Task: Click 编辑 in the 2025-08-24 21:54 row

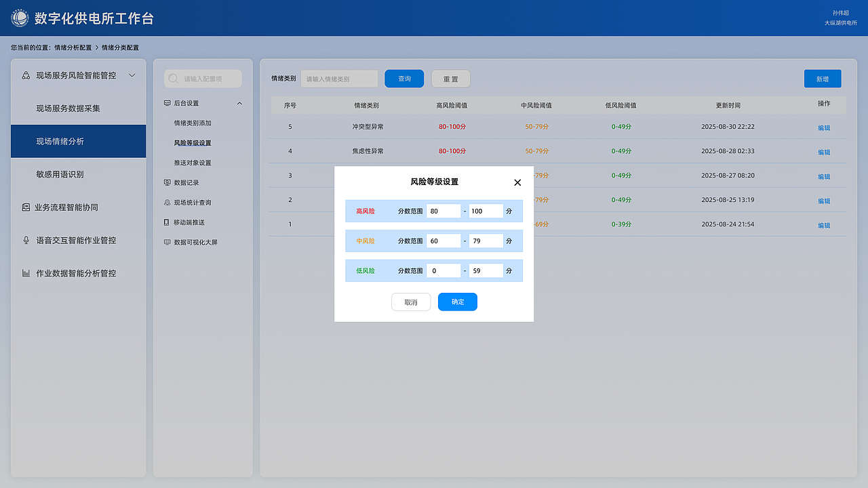Action: pyautogui.click(x=824, y=225)
